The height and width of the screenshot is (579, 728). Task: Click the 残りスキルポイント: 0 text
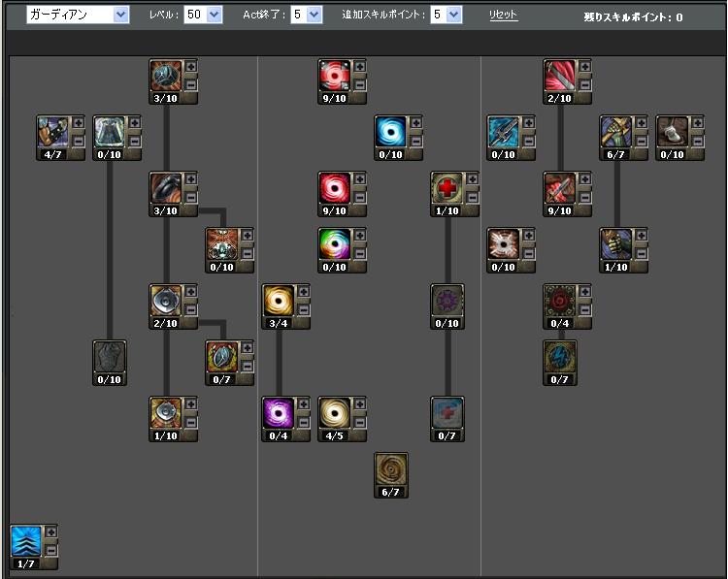(633, 17)
